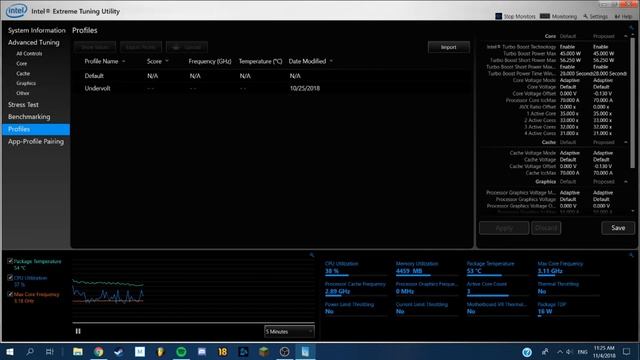Open the yellow 18 taskbar app
Screen dimensions: 640x360
point(222,351)
